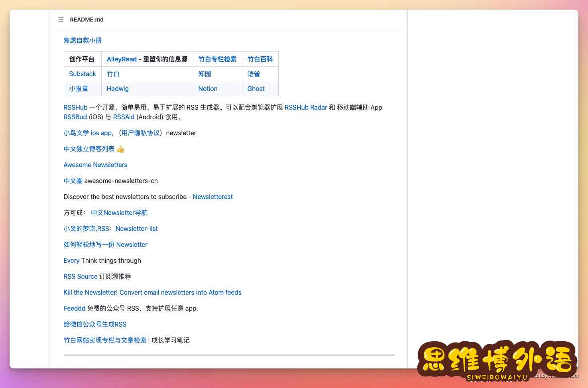This screenshot has height=388, width=588.
Task: Open the RSSHub link
Action: 75,107
